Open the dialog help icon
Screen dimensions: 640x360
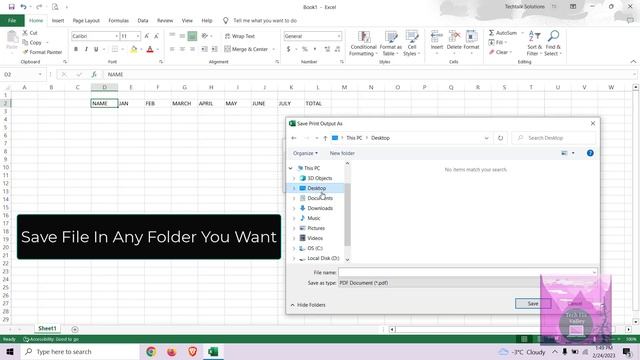click(590, 153)
